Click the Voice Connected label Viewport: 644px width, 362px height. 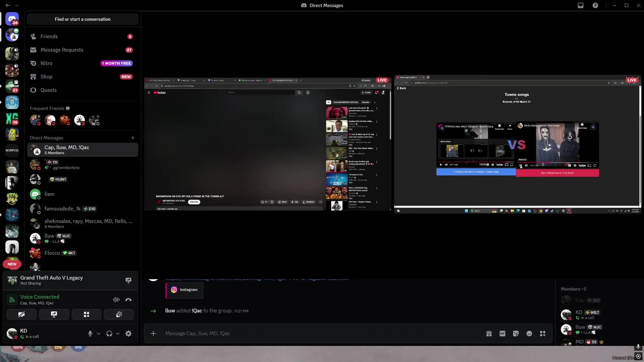(x=40, y=297)
